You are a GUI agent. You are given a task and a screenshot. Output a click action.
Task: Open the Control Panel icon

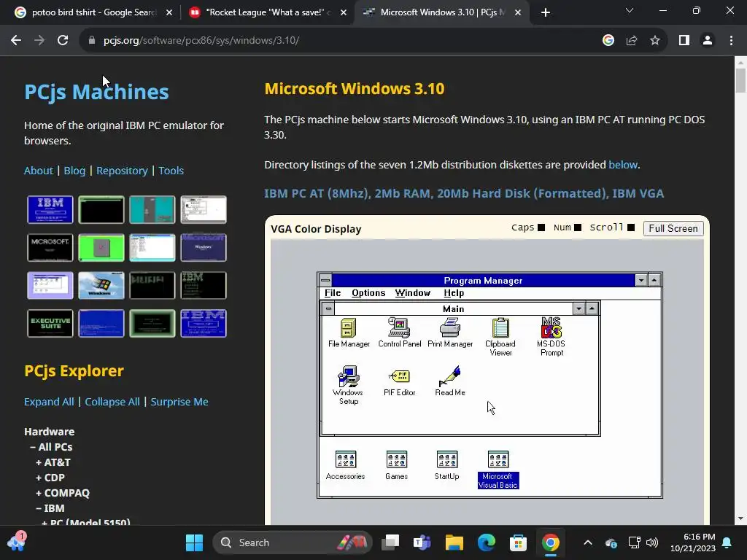(x=399, y=332)
